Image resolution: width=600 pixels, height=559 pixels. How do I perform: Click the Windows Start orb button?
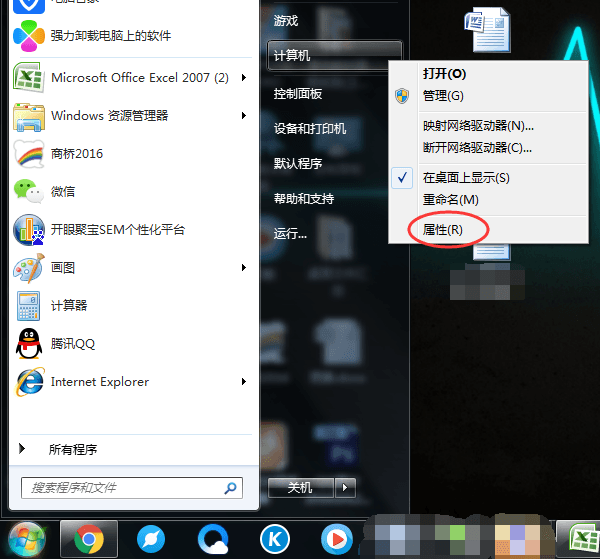(27, 539)
